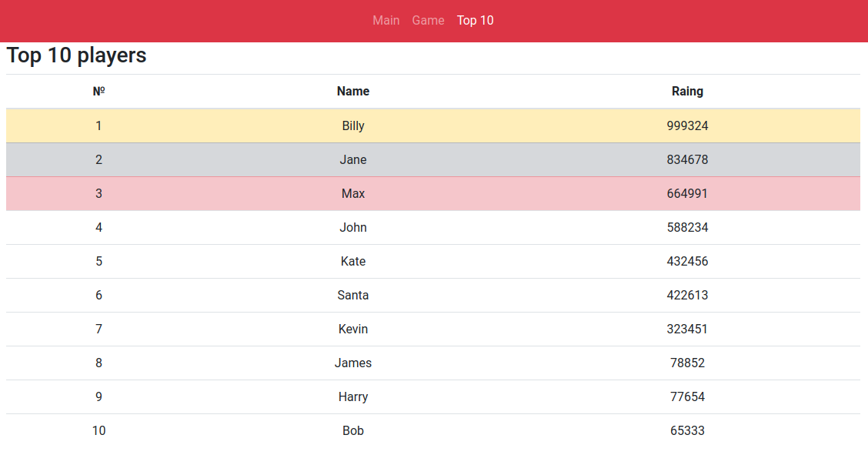The width and height of the screenshot is (868, 475).
Task: Select rank cell '7'
Action: point(98,329)
